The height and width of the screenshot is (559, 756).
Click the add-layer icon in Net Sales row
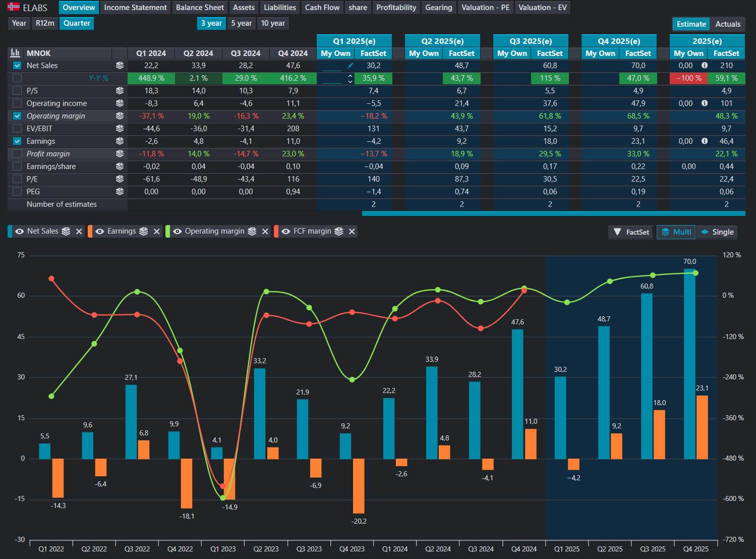[x=120, y=66]
